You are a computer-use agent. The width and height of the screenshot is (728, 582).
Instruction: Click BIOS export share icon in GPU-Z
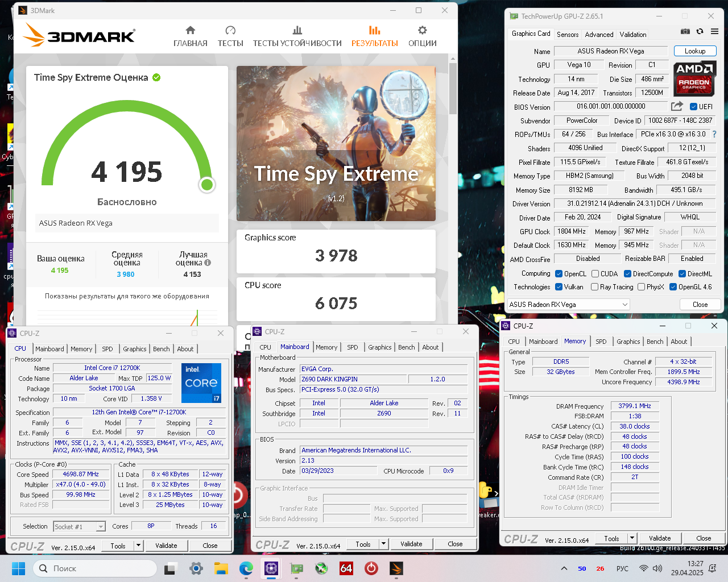(x=677, y=106)
